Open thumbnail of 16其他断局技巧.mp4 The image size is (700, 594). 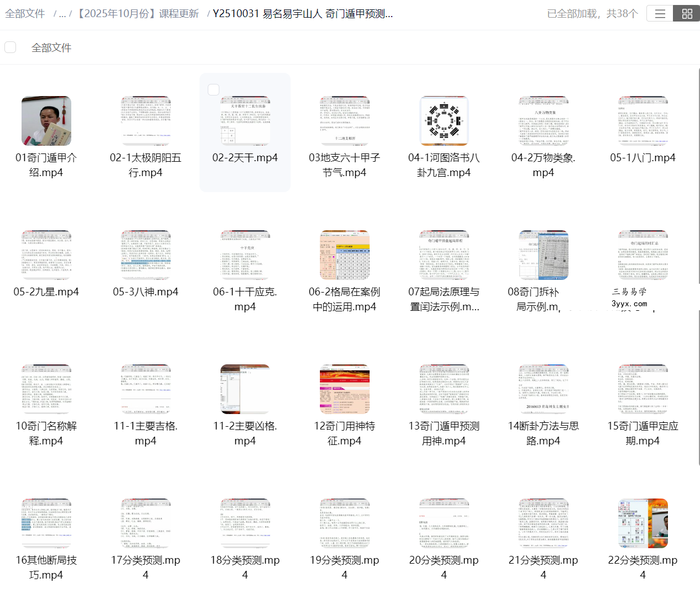(46, 523)
